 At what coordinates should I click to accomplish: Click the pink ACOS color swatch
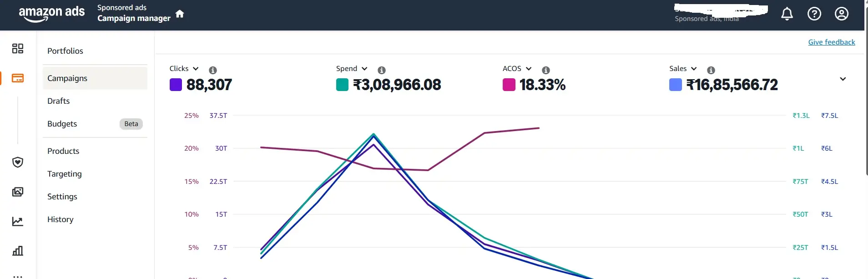coord(509,85)
